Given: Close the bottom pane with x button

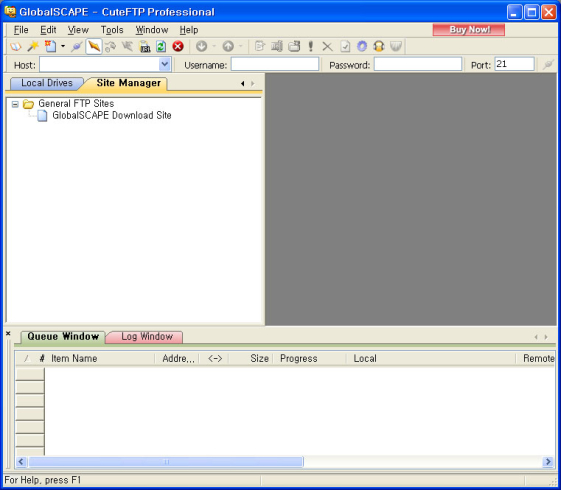Looking at the screenshot, I should click(8, 333).
